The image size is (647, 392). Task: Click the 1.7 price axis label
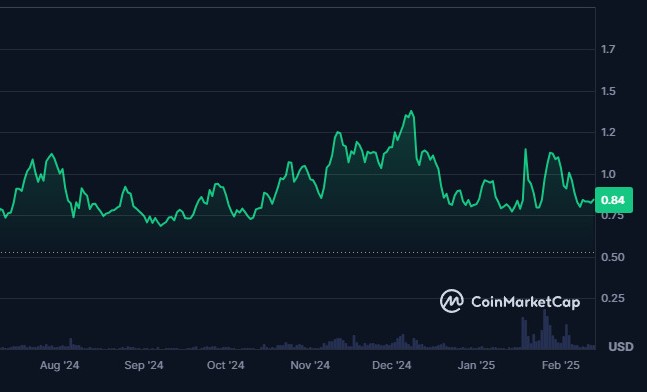pyautogui.click(x=608, y=50)
